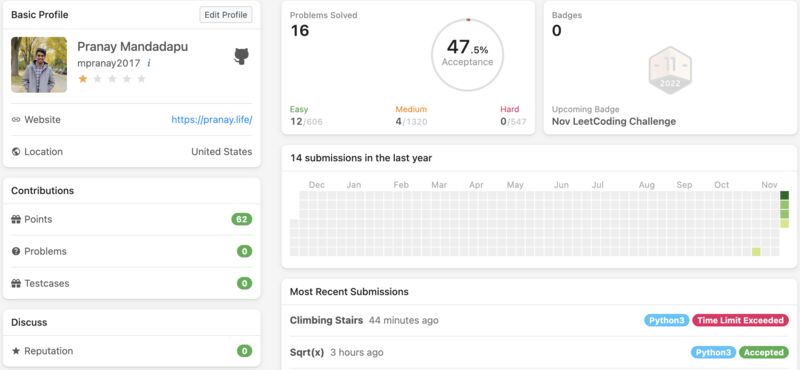This screenshot has height=370, width=800.
Task: Click the Edit Profile button
Action: pyautogui.click(x=226, y=15)
